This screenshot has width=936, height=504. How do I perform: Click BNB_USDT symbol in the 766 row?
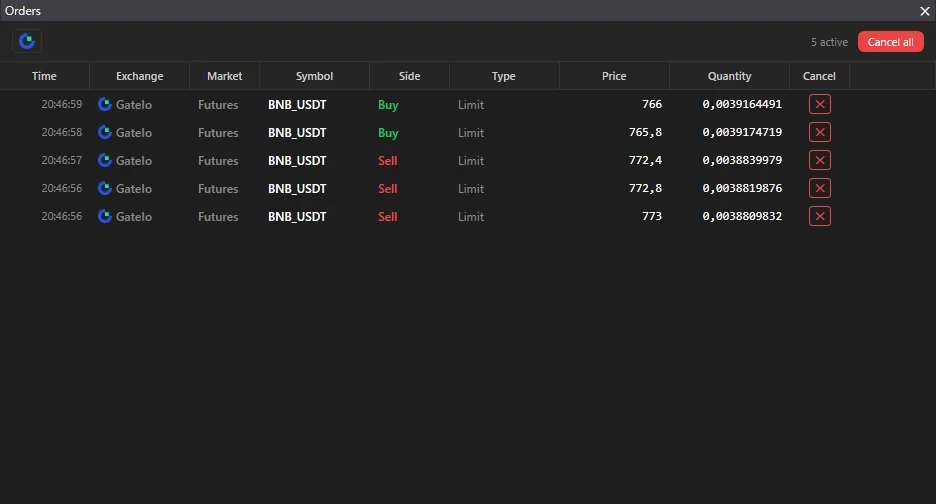click(x=297, y=105)
